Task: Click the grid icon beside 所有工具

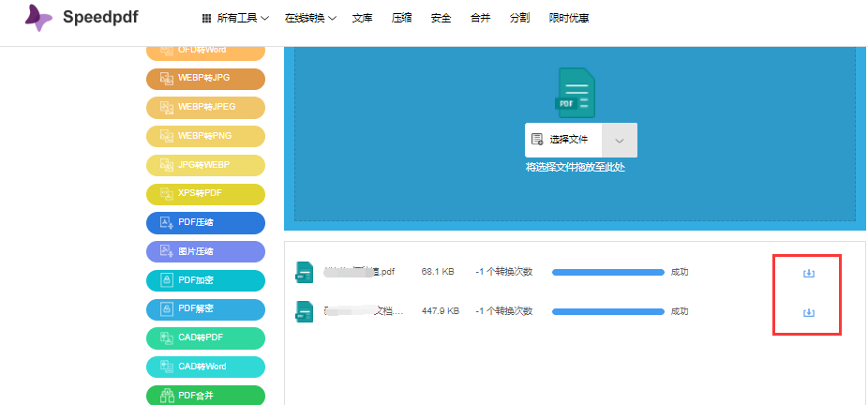Action: pos(206,18)
